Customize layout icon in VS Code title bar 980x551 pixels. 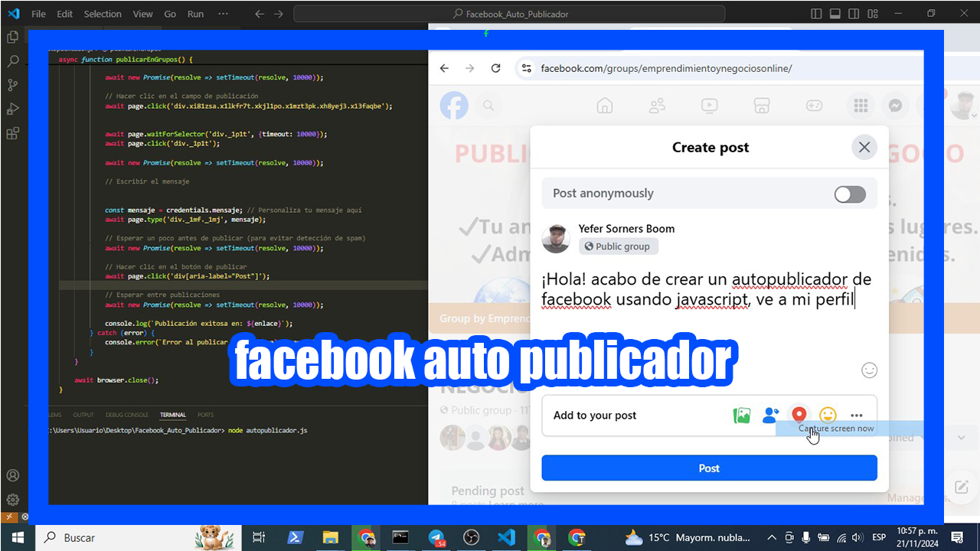click(x=872, y=14)
